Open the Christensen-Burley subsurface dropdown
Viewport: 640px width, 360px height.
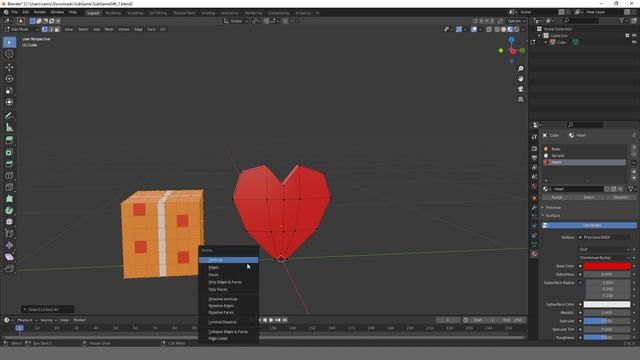[x=604, y=258]
